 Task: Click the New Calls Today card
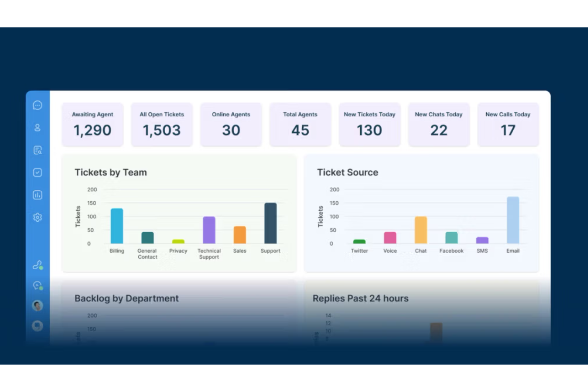[508, 124]
